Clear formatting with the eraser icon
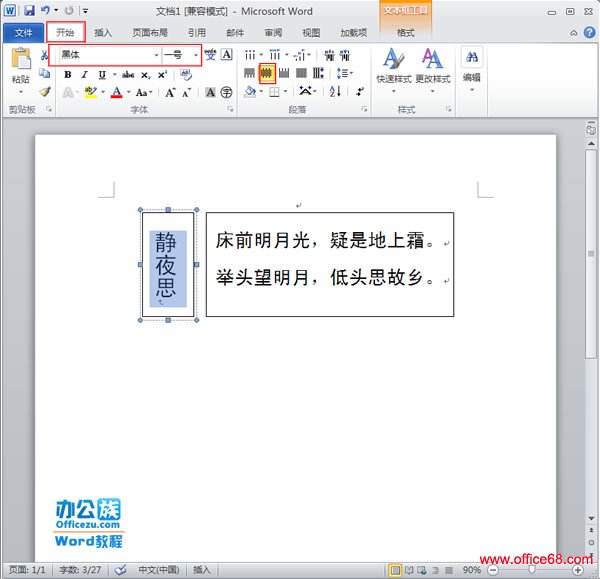The height and width of the screenshot is (579, 600). [186, 75]
